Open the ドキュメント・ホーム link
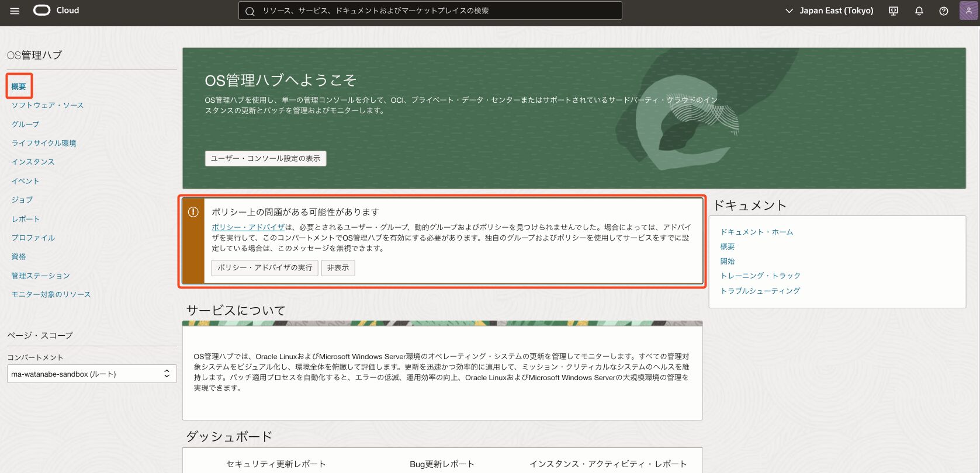 click(756, 232)
